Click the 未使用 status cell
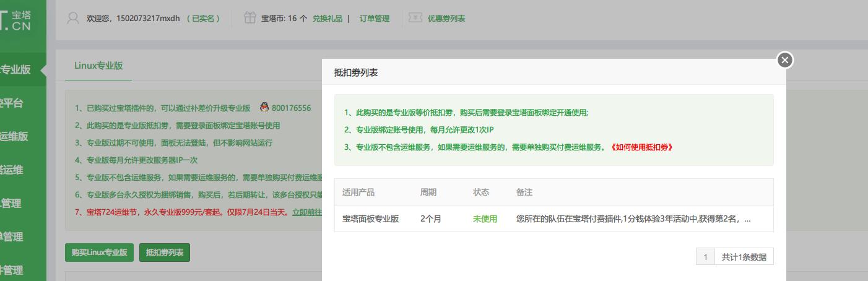The image size is (868, 281). pos(485,219)
